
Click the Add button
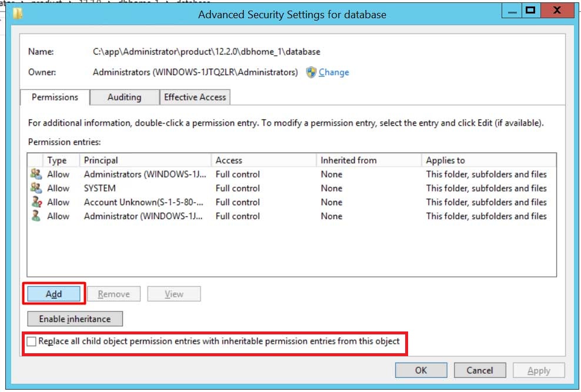(x=54, y=294)
